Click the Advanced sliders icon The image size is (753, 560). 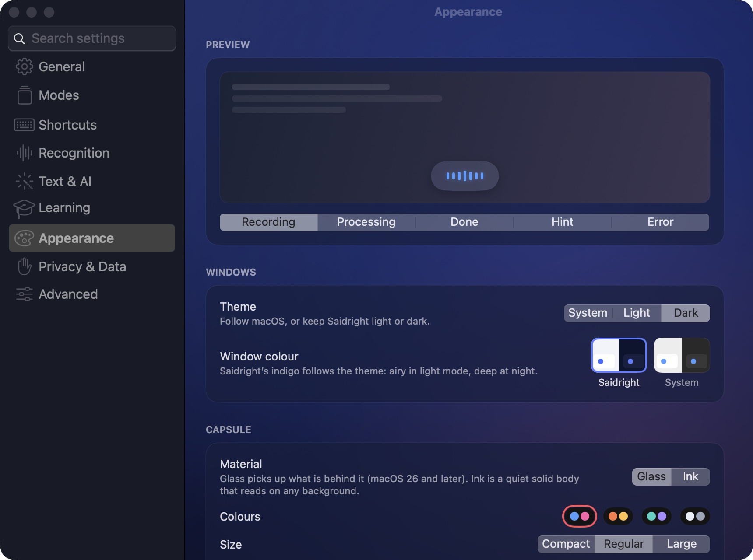(25, 294)
